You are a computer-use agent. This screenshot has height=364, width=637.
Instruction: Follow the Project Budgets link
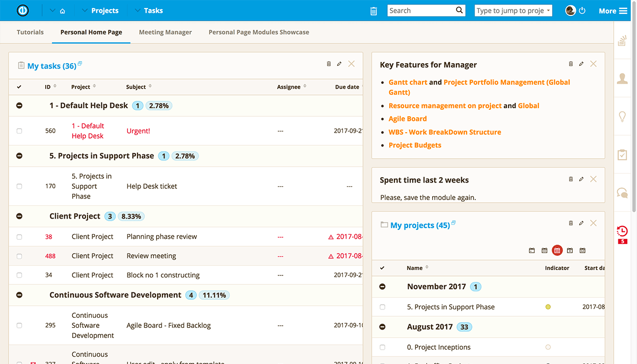[x=415, y=145]
